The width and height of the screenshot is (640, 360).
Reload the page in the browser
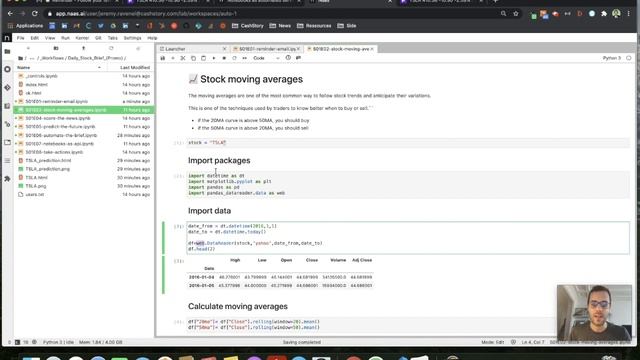(35, 13)
